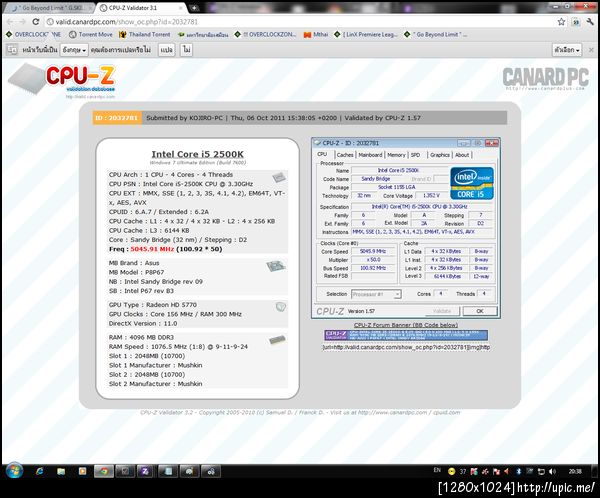
Task: Open a new browser tab
Action: [194, 8]
